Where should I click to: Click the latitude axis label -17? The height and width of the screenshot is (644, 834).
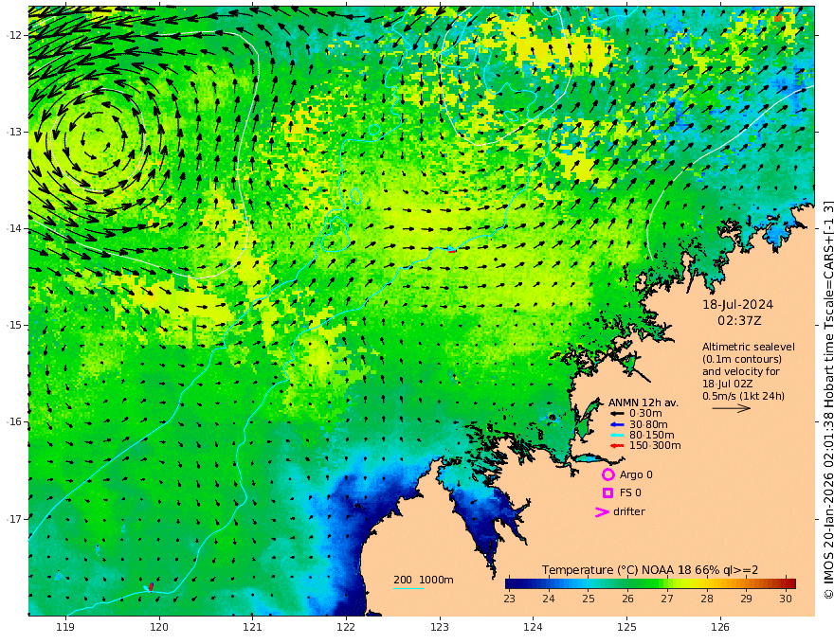click(x=15, y=519)
